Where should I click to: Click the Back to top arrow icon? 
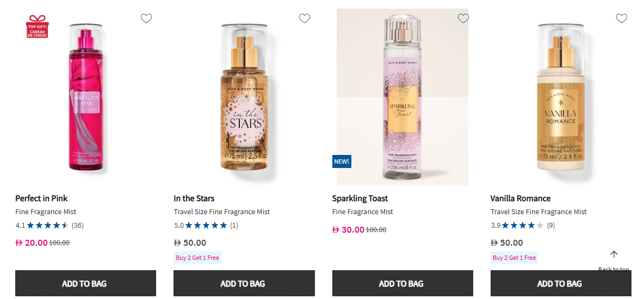614,254
